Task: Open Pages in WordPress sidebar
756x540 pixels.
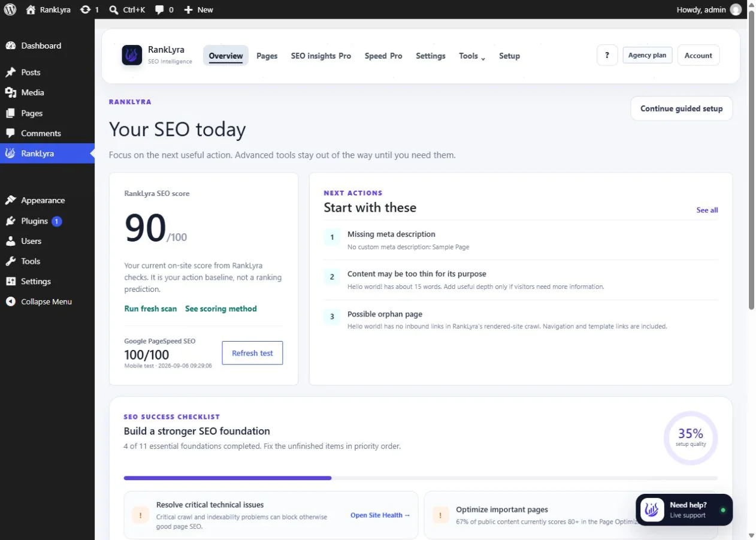Action: click(47, 113)
